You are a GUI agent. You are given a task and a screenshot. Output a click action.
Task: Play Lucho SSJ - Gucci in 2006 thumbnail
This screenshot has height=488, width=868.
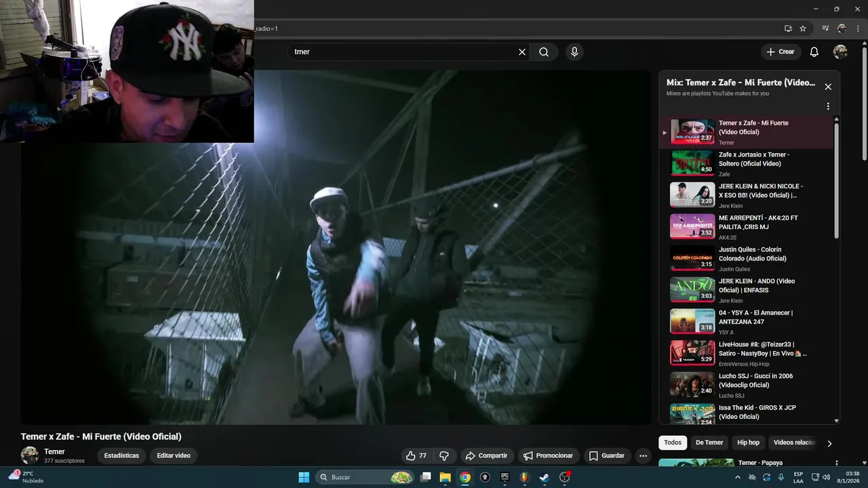click(x=692, y=384)
